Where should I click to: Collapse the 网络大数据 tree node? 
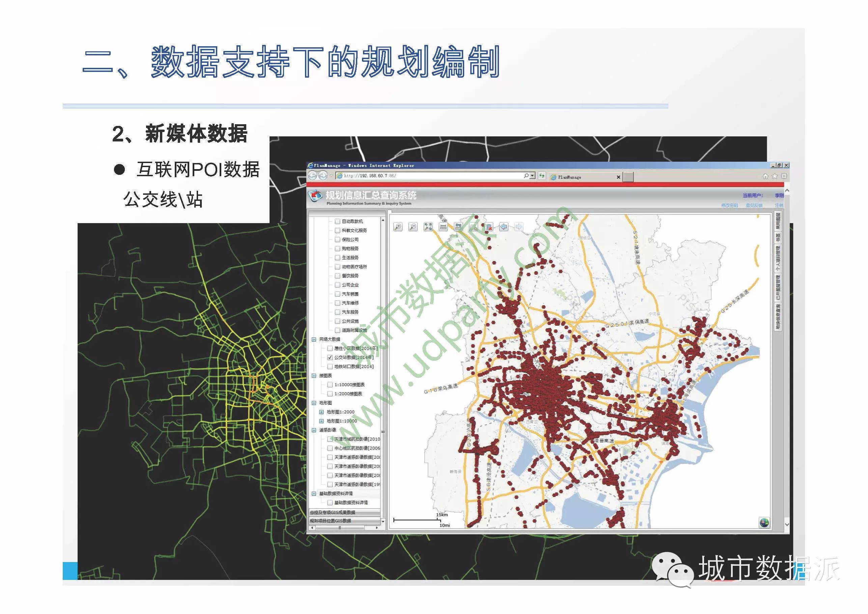tap(314, 339)
